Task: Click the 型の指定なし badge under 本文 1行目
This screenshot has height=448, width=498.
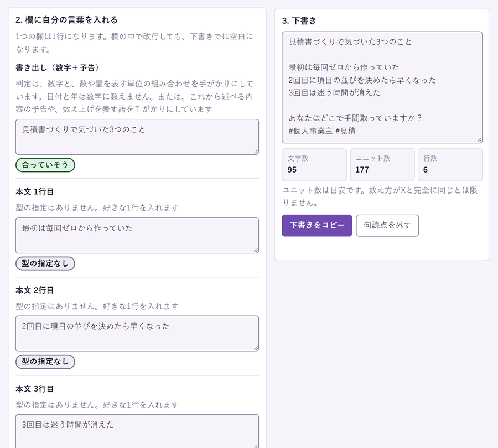Action: (x=45, y=263)
